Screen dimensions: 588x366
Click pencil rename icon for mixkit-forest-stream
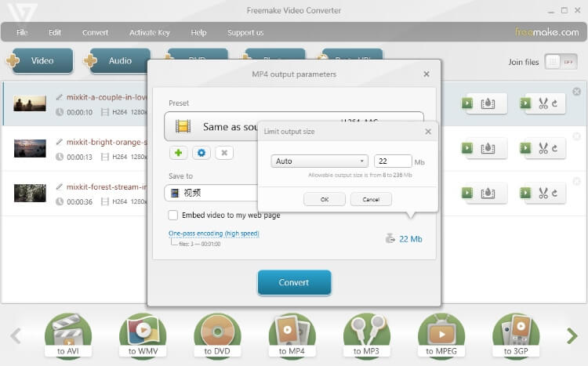pyautogui.click(x=60, y=187)
